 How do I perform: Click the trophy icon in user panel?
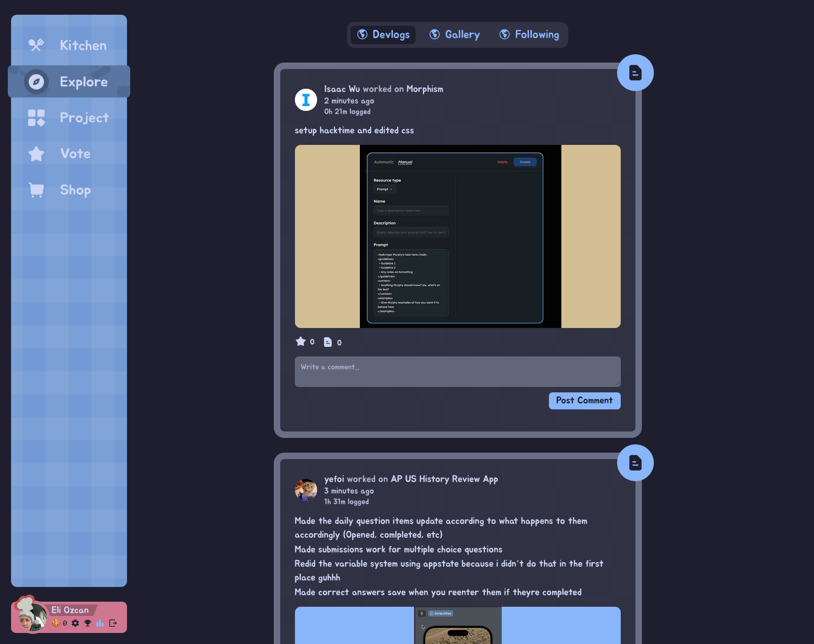[x=87, y=623]
